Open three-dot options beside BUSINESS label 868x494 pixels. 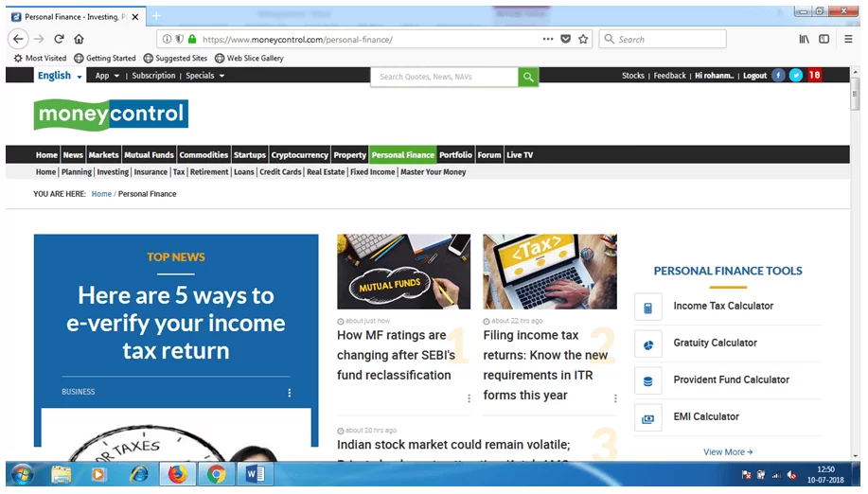(290, 393)
